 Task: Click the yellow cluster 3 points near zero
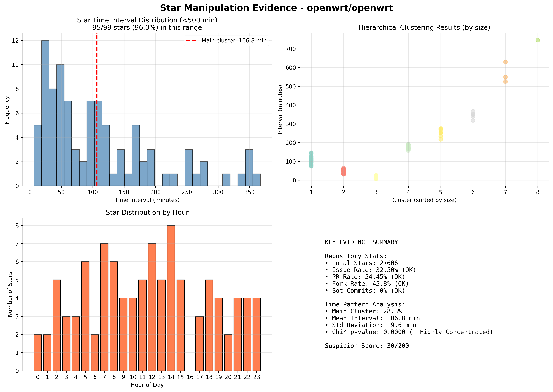coord(376,177)
